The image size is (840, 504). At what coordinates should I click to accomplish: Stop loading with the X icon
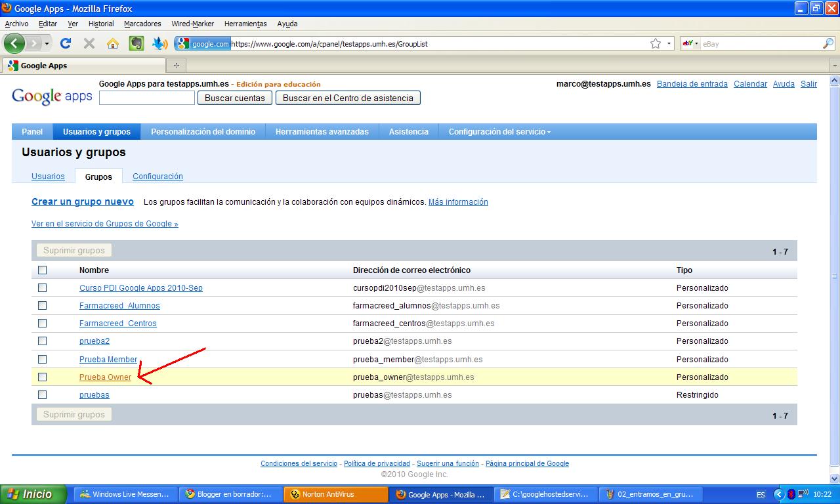[x=89, y=43]
